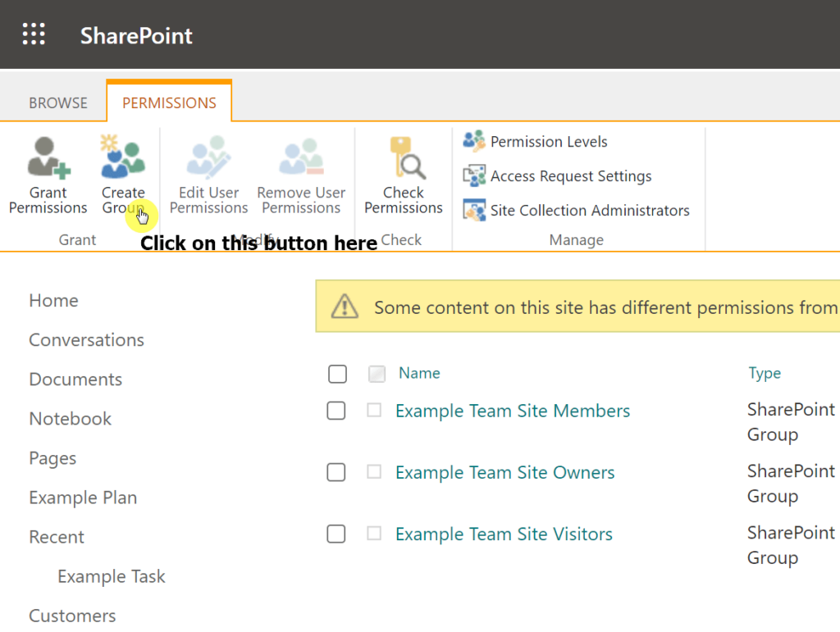The image size is (840, 632).
Task: Open Example Team Site Members group
Action: point(513,411)
